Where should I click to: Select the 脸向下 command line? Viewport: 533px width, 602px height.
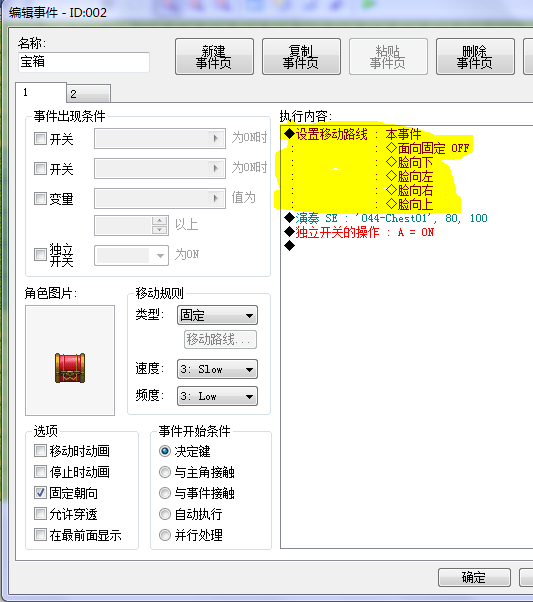coord(410,162)
